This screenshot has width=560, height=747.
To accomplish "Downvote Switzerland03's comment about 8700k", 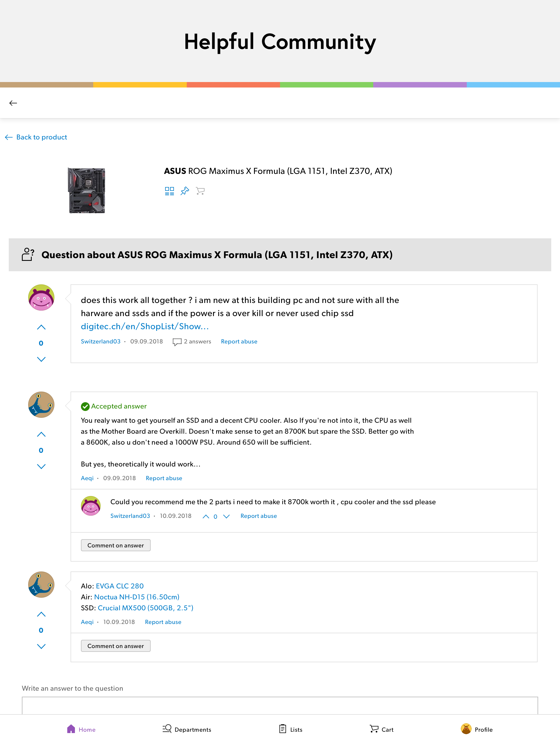I will point(226,516).
